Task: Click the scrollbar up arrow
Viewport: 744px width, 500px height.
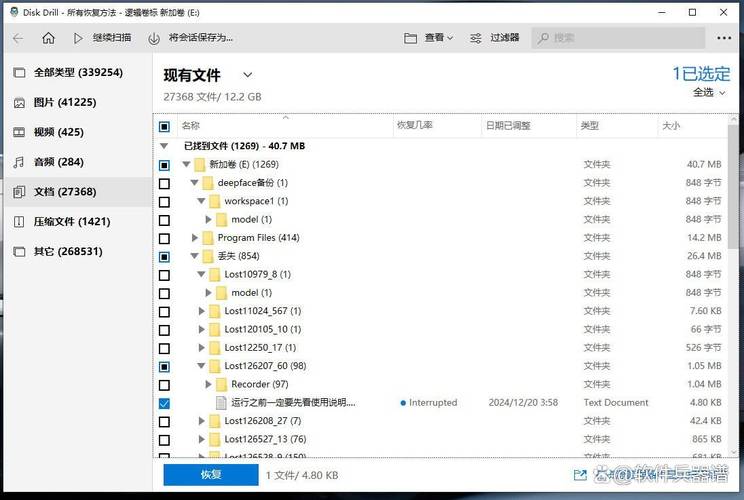Action: click(734, 120)
